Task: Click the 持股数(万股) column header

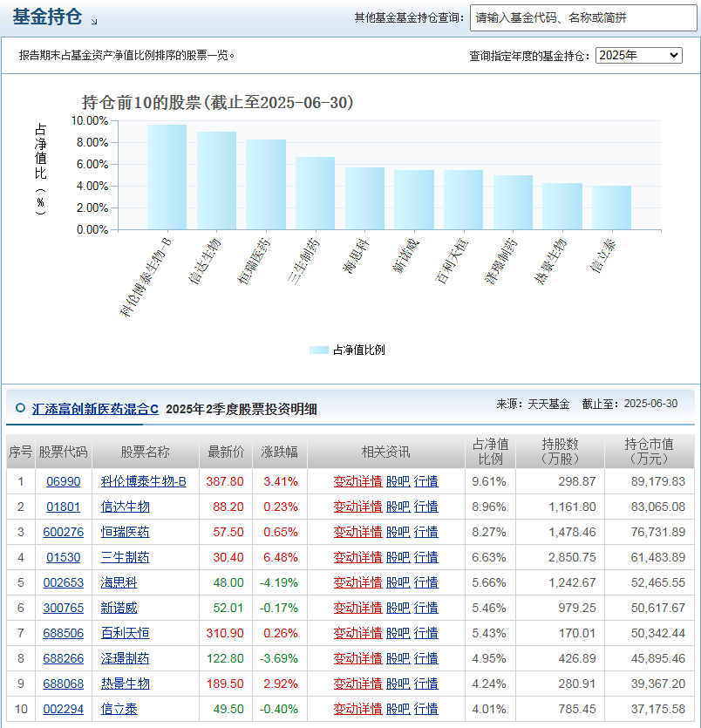Action: pyautogui.click(x=560, y=452)
